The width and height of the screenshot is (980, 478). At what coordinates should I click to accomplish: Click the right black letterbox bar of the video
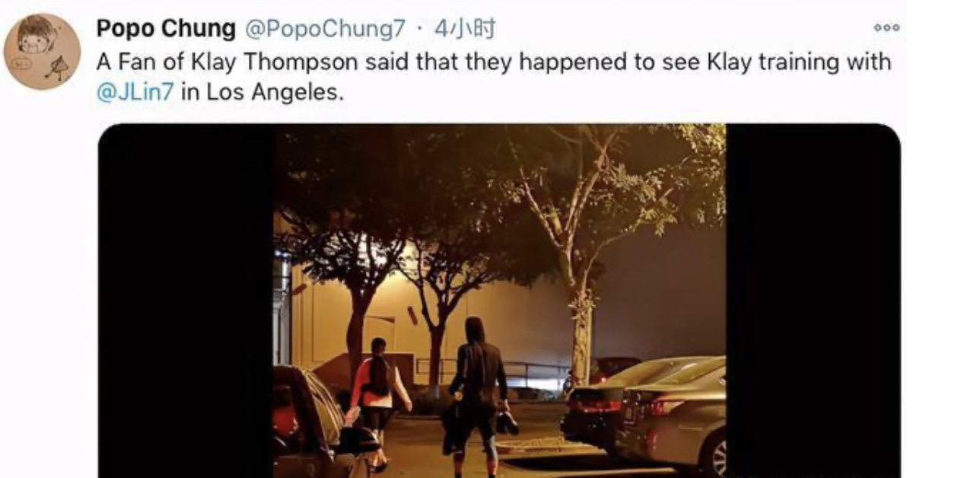(x=813, y=301)
